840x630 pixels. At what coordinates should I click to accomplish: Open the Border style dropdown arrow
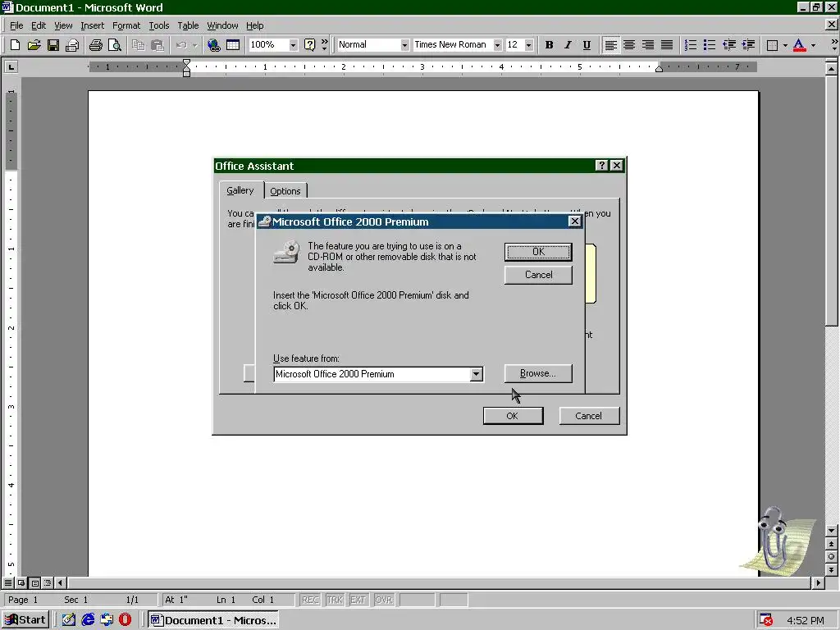point(785,45)
